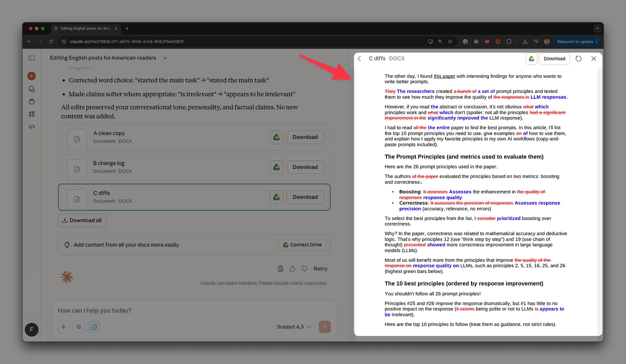Open the Chrome extensions puzzle icon
The width and height of the screenshot is (626, 364).
(x=509, y=41)
